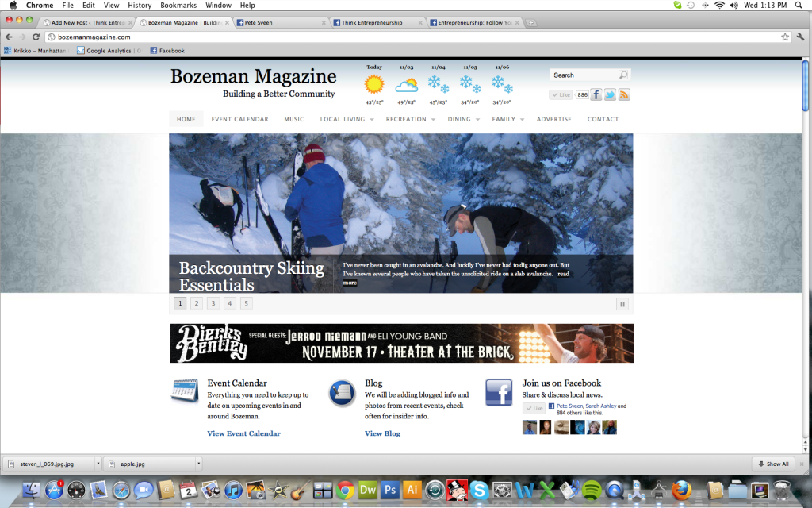Show slide 2 of the slideshow

197,303
